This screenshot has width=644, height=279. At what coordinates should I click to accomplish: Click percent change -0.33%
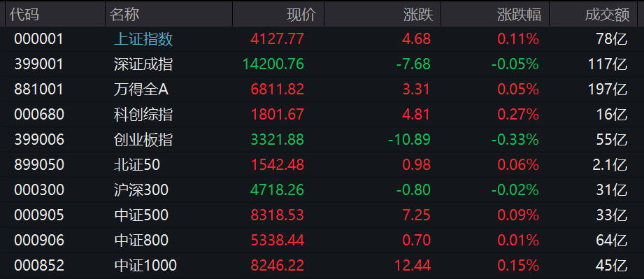[515, 140]
